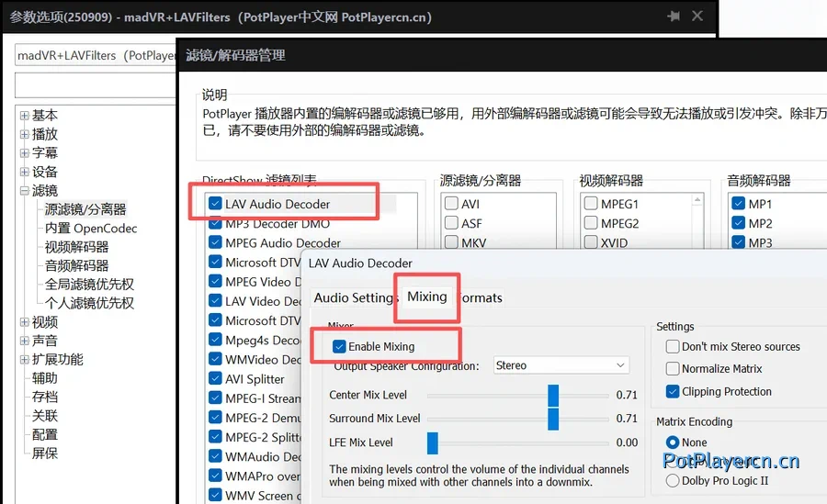
Task: Open Output Speaker Configuration Stereo dropdown
Action: coord(561,365)
